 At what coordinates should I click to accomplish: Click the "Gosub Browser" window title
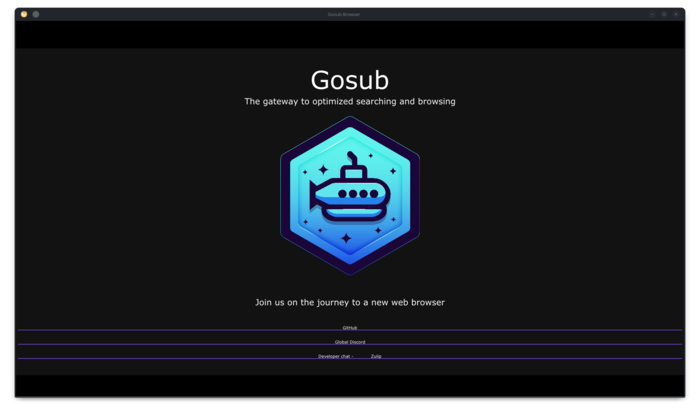(344, 14)
